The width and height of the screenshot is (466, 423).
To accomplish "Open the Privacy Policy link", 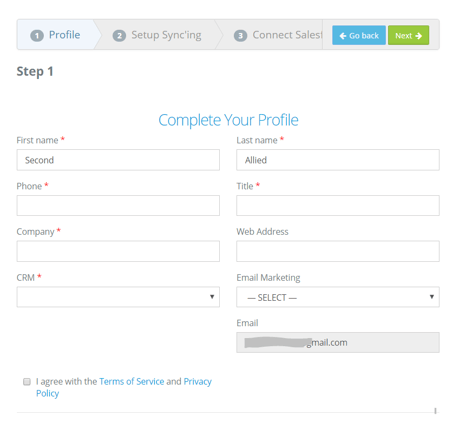I will pyautogui.click(x=124, y=387).
